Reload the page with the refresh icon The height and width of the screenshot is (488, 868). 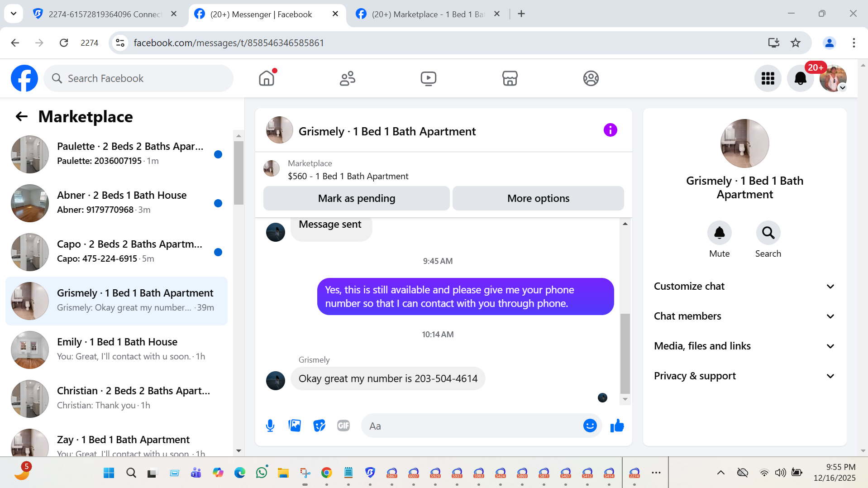64,43
